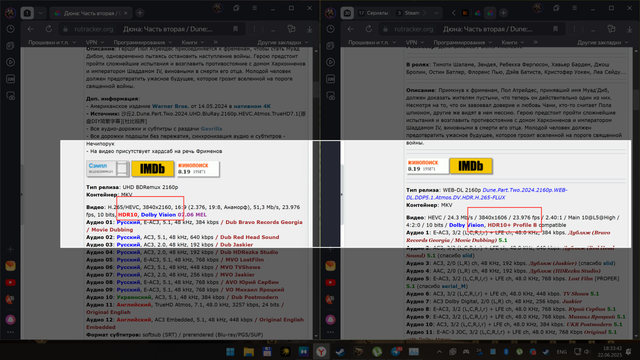Open the Программирования bookmarks folder in the left window
The height and width of the screenshot is (360, 640).
coord(142,42)
